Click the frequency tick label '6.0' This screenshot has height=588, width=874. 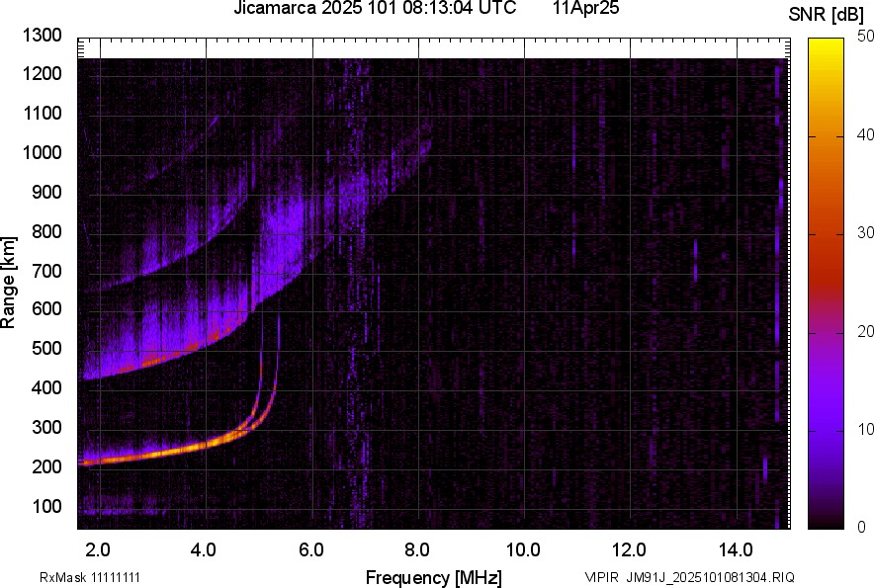(x=311, y=549)
